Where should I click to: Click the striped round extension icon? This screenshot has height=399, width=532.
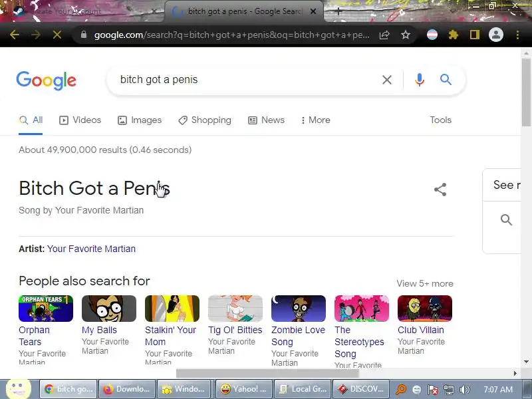pos(432,35)
